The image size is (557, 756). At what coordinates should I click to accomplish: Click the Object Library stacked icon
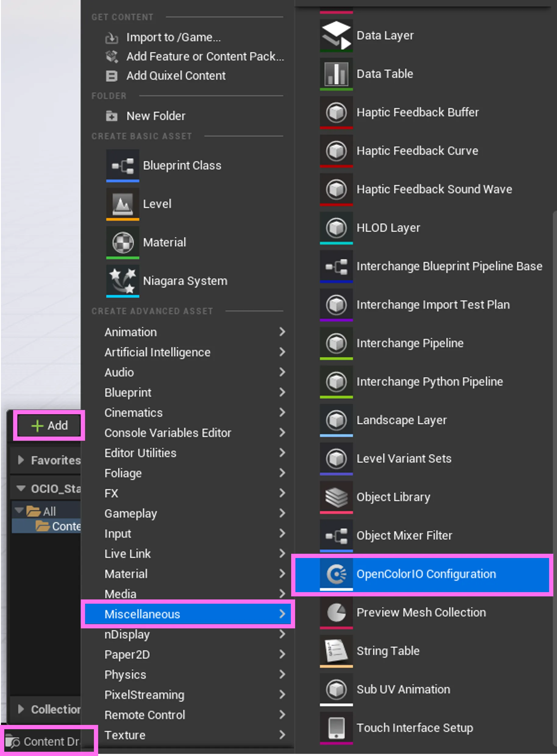pyautogui.click(x=336, y=497)
